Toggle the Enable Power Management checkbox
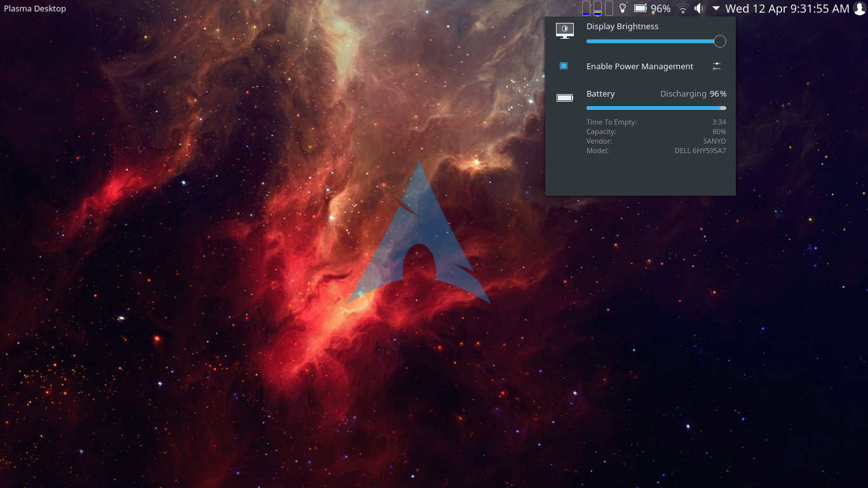The image size is (868, 488). click(x=564, y=66)
